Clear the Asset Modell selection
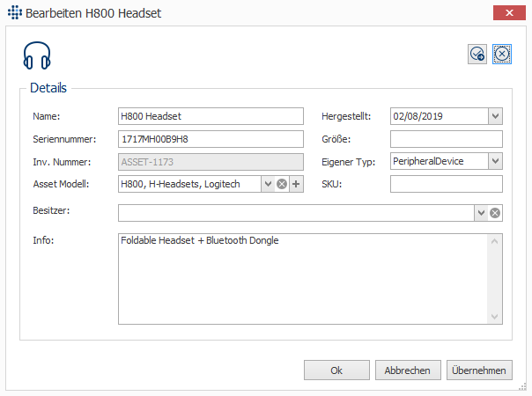The image size is (532, 396). (x=282, y=184)
